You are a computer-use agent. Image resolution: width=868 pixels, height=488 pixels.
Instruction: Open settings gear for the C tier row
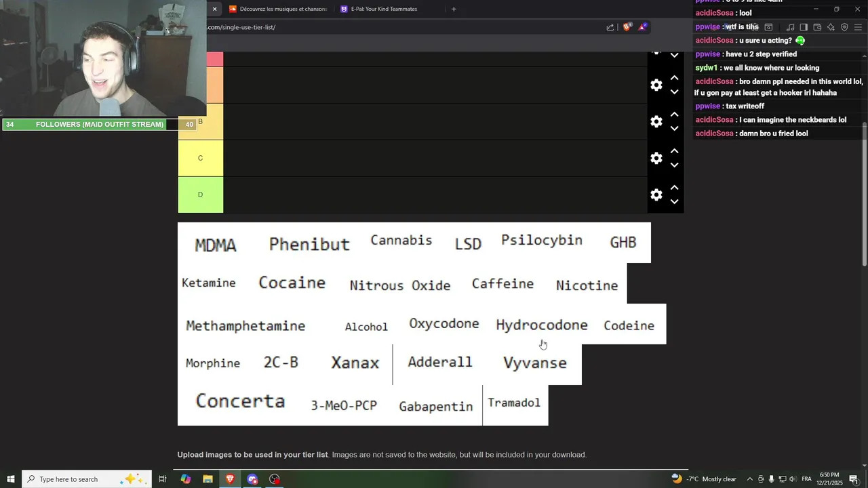coord(656,158)
